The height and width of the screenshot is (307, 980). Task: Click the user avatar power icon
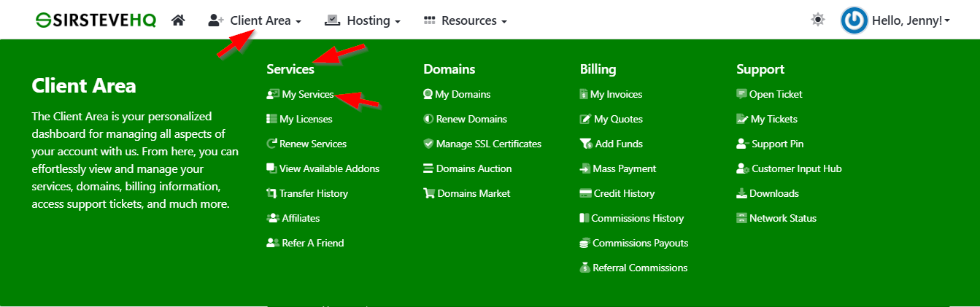[x=854, y=20]
